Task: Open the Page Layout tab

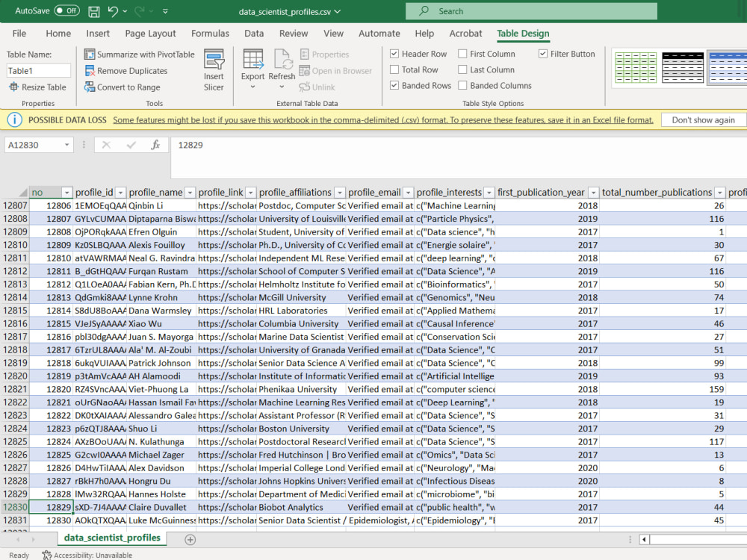Action: (150, 34)
